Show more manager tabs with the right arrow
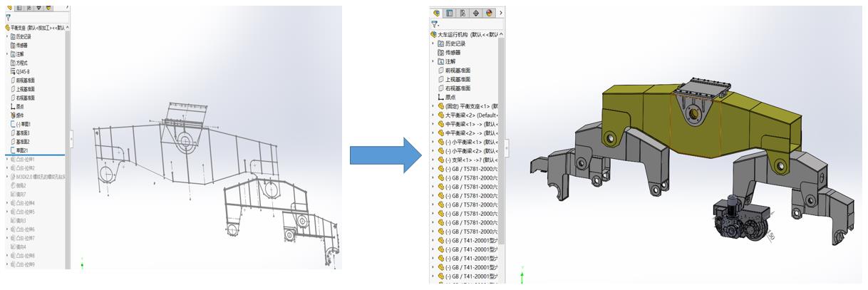 501,13
